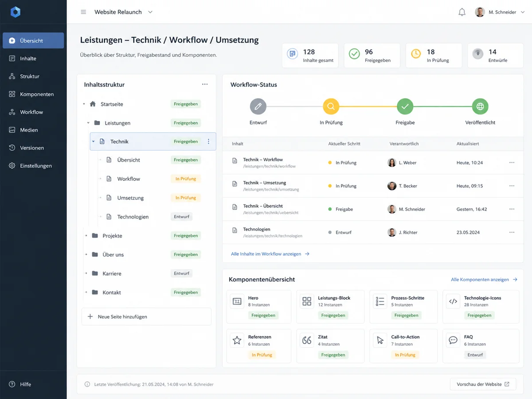This screenshot has height=399, width=532.
Task: Click J. Richter avatar in table
Action: pyautogui.click(x=392, y=232)
